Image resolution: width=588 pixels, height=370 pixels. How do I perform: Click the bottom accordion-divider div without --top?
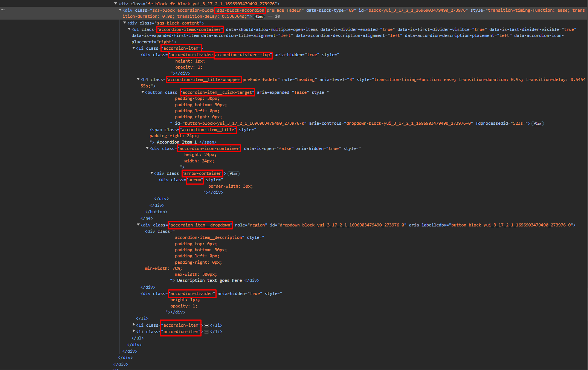[211, 294]
